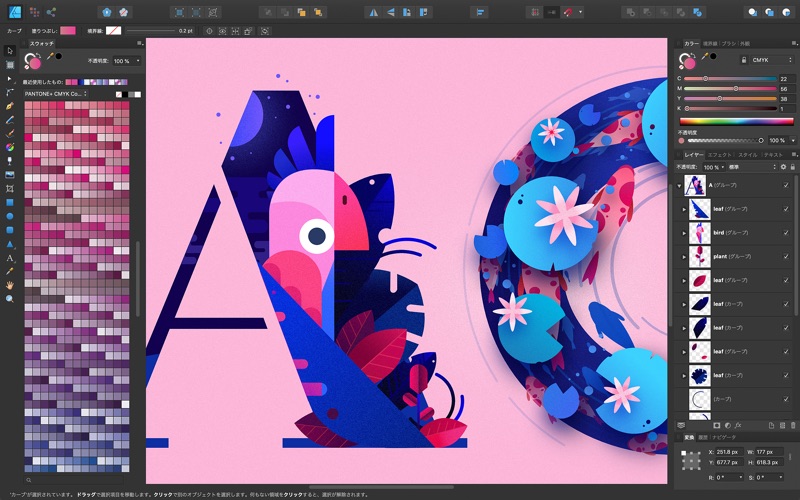Open layer effects fx icon
Image resolution: width=800 pixels, height=500 pixels.
[738, 425]
